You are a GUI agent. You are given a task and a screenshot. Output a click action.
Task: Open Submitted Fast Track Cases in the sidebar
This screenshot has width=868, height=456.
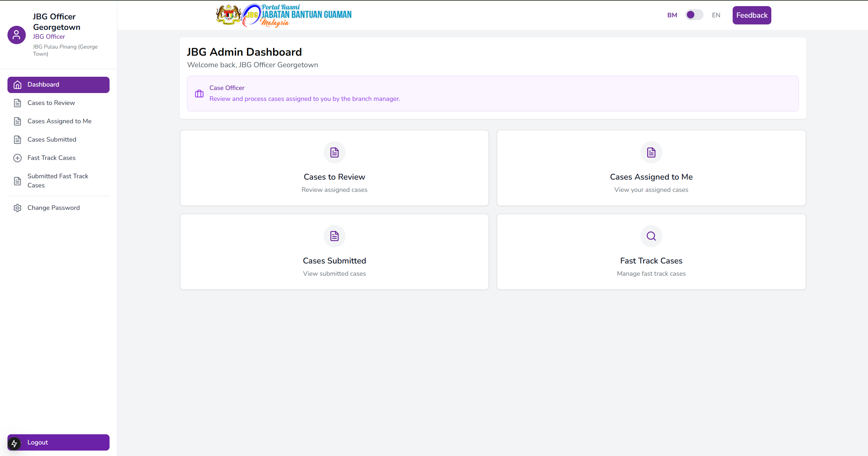[x=58, y=181]
